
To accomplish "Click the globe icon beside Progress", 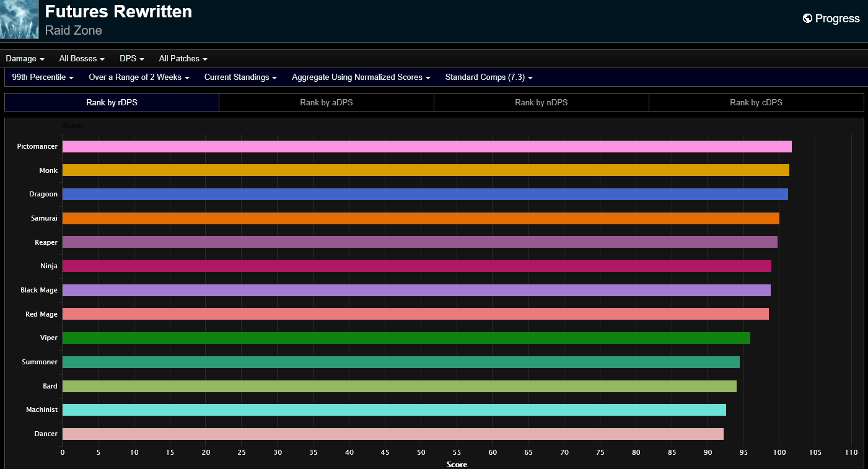I will 807,19.
